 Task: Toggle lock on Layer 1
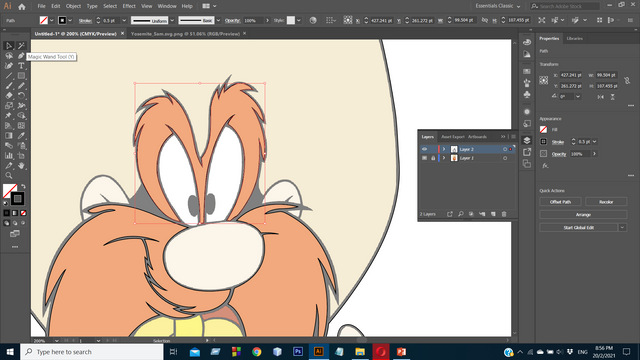tap(433, 158)
